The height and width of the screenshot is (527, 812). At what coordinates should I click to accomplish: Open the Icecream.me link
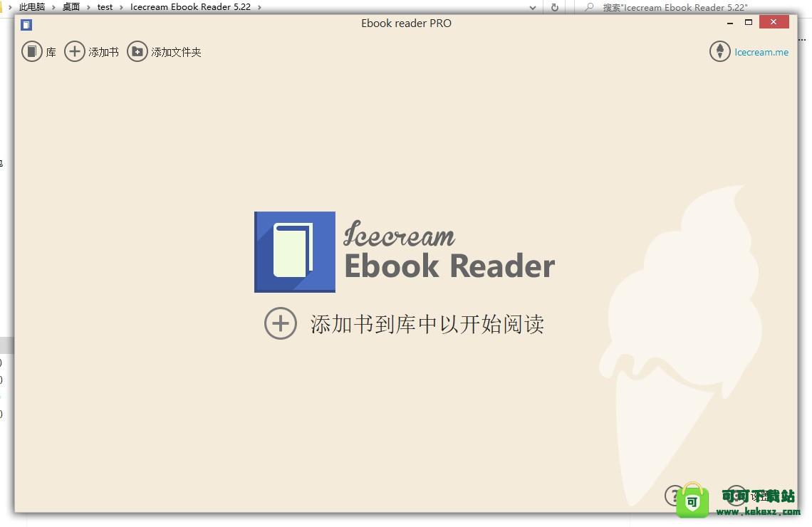(x=761, y=52)
